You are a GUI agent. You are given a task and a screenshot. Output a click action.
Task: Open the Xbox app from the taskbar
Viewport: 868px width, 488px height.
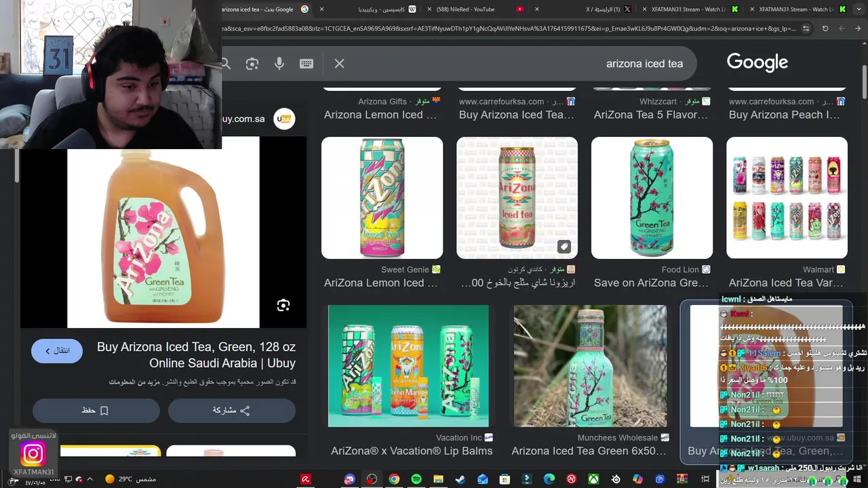click(x=593, y=479)
